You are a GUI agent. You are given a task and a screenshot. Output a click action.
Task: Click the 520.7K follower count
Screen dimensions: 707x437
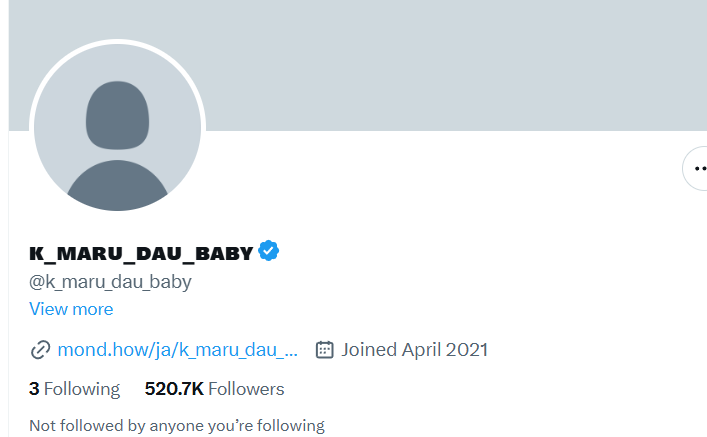point(175,389)
